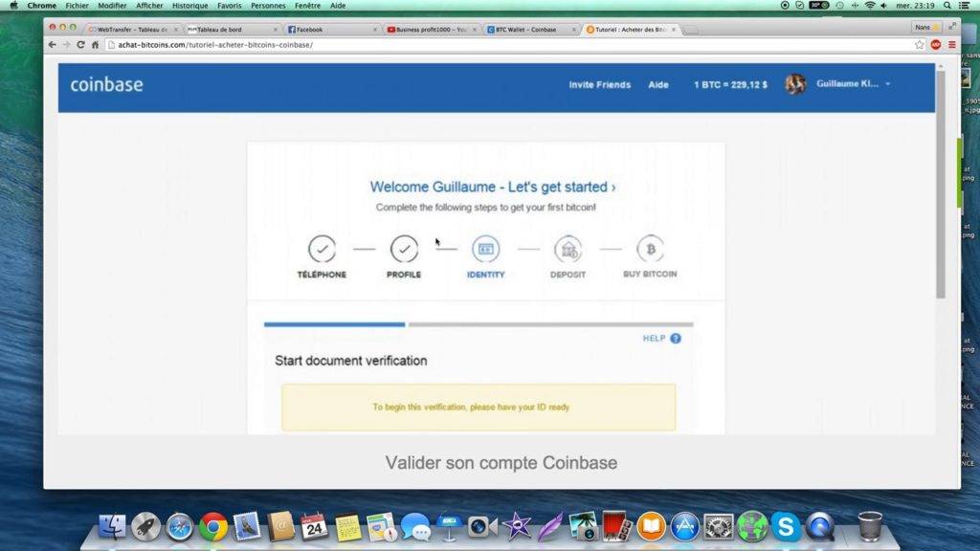Open Safari compass icon in dock
The height and width of the screenshot is (551, 980).
[180, 527]
